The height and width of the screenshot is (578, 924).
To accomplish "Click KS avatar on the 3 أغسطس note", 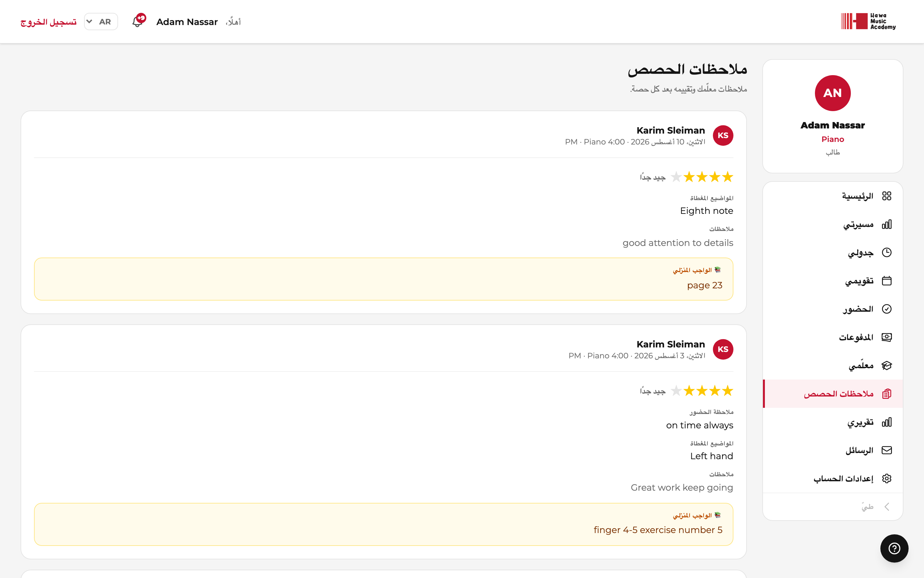I will click(x=723, y=349).
